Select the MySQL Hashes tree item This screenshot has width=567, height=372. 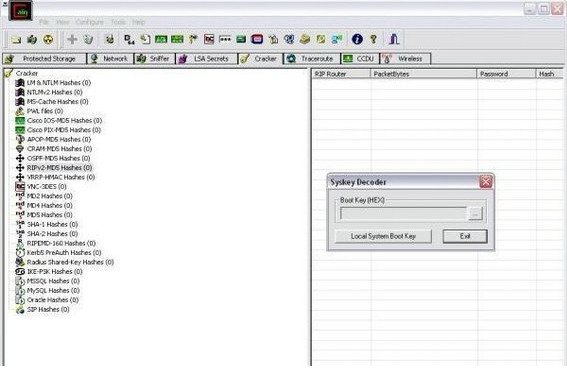[x=53, y=290]
